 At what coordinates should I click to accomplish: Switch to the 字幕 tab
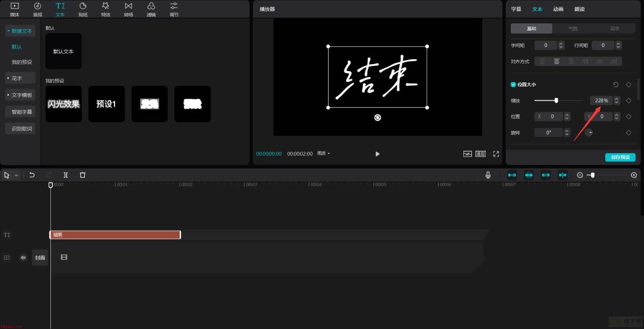coord(516,9)
